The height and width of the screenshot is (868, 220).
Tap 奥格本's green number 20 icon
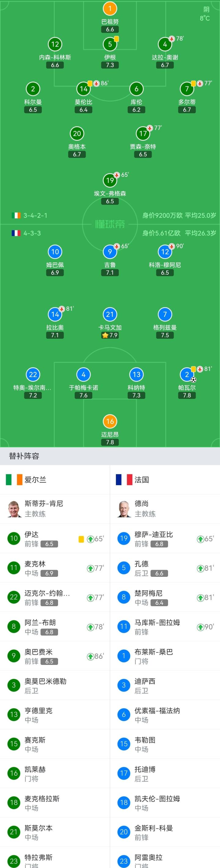point(77,133)
